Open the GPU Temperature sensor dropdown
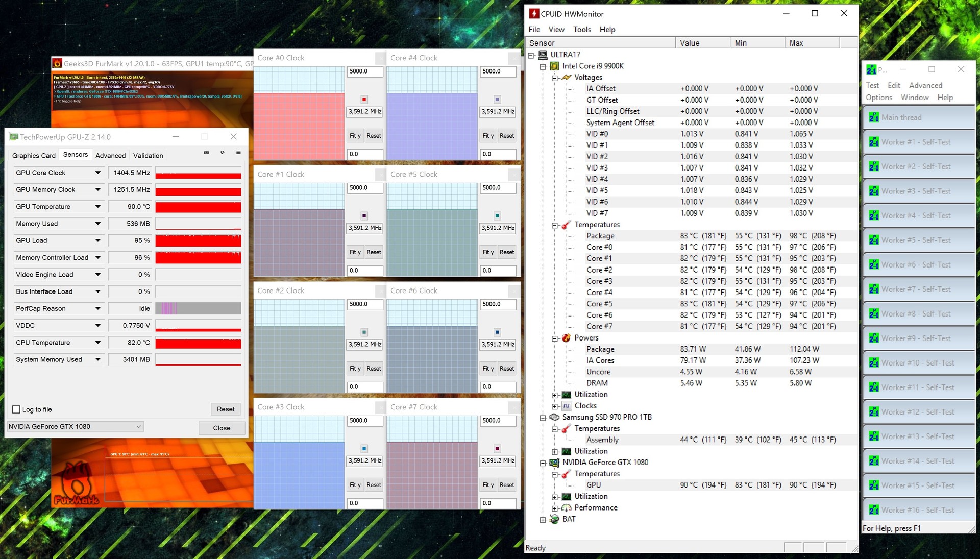The width and height of the screenshot is (980, 559). click(x=97, y=207)
